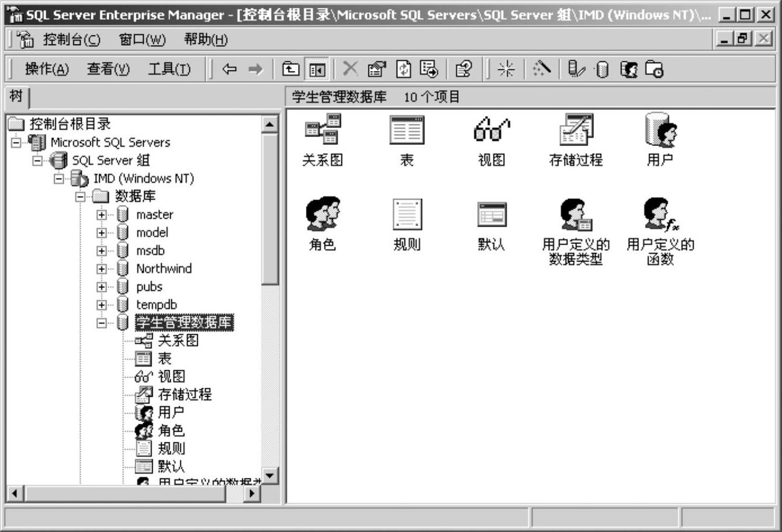Open the 控制台(C) menu

point(72,40)
